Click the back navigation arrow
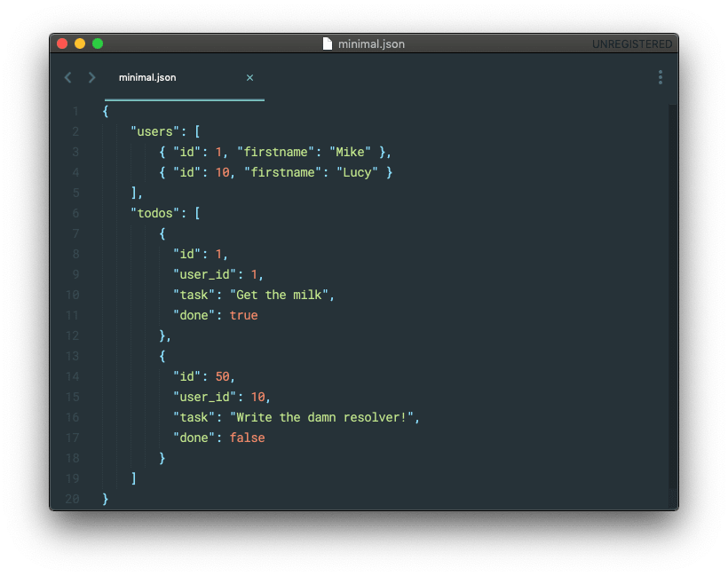Screen dimensions: 728x576 pos(67,77)
